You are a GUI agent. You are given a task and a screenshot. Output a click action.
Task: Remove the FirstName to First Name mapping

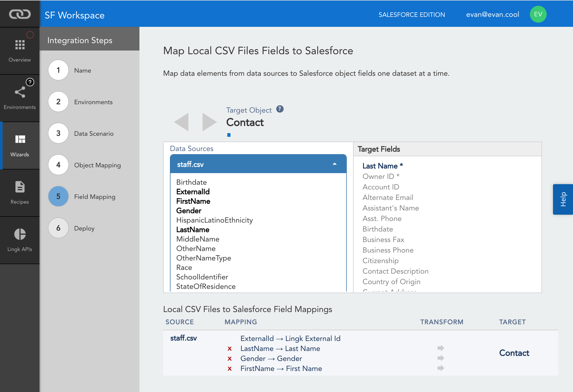click(x=230, y=369)
